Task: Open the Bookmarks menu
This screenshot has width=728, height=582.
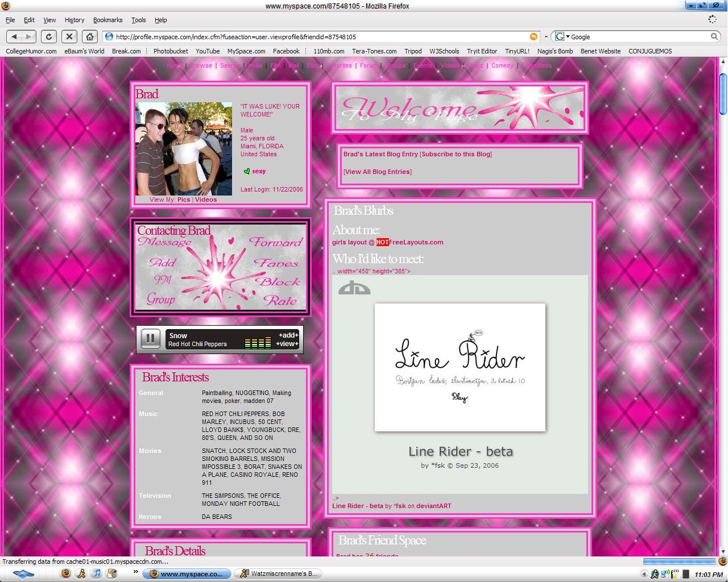Action: click(x=107, y=20)
